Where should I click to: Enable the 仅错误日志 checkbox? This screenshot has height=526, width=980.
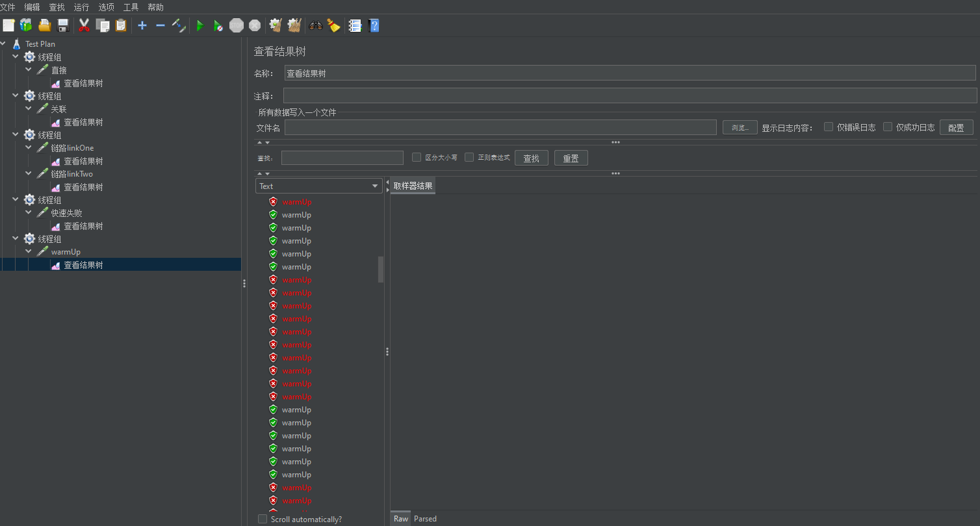point(829,127)
